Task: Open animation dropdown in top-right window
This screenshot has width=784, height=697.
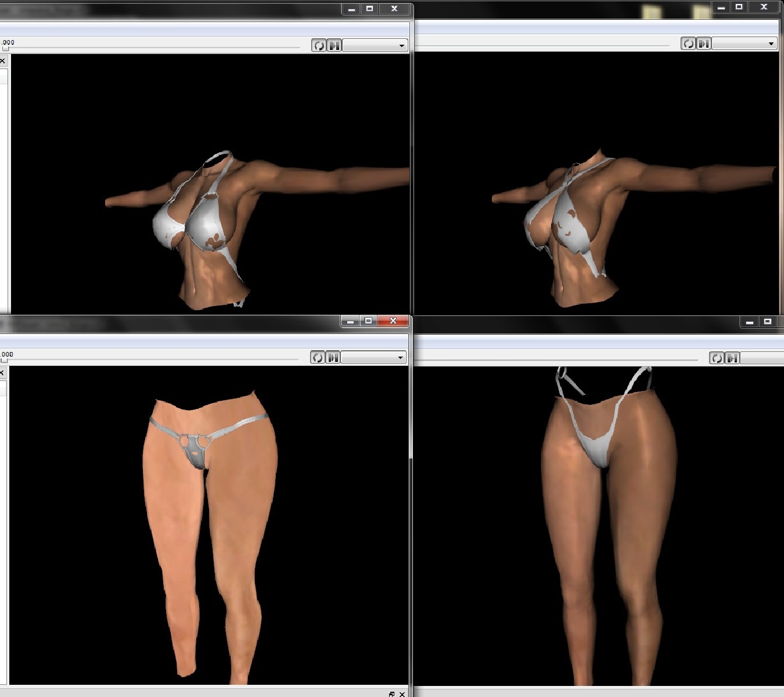Action: 745,44
